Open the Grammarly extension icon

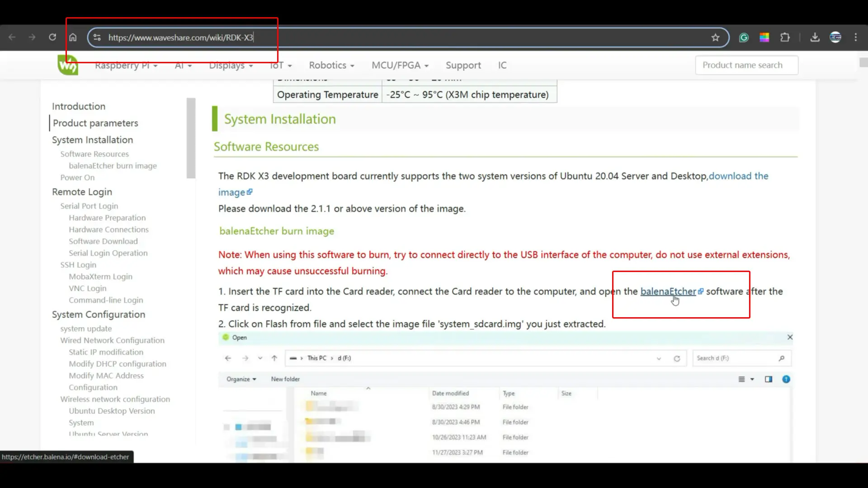744,37
